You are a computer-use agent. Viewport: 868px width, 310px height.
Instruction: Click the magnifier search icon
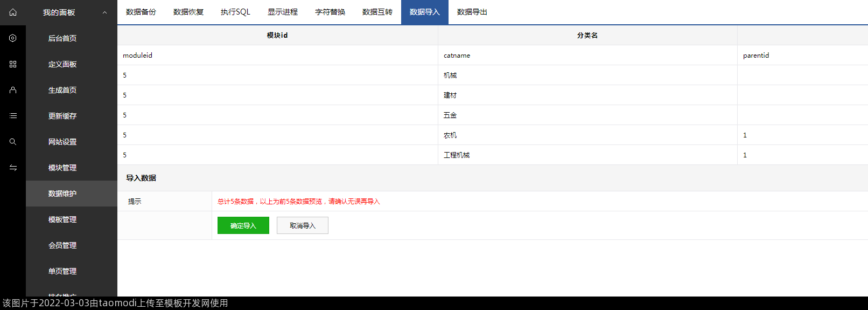click(x=13, y=142)
